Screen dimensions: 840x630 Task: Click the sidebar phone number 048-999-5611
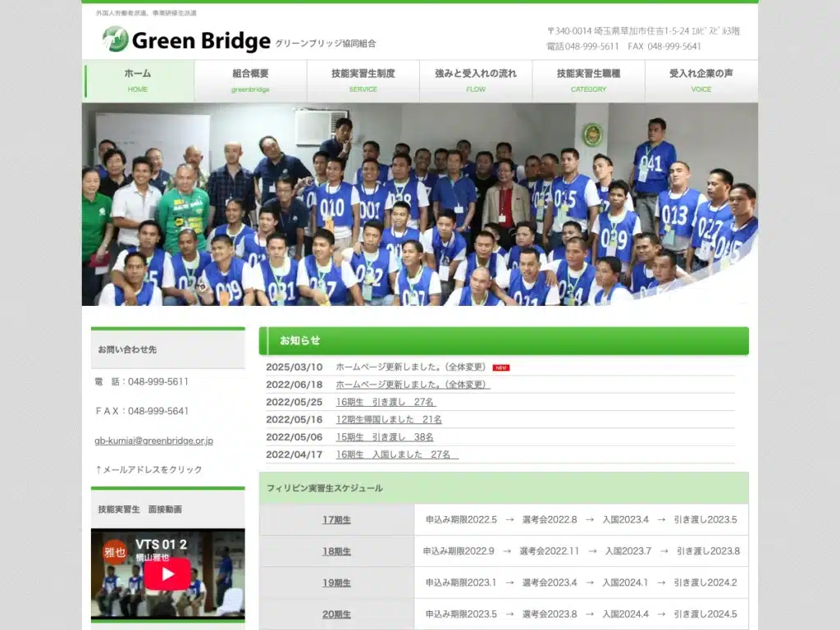(158, 381)
